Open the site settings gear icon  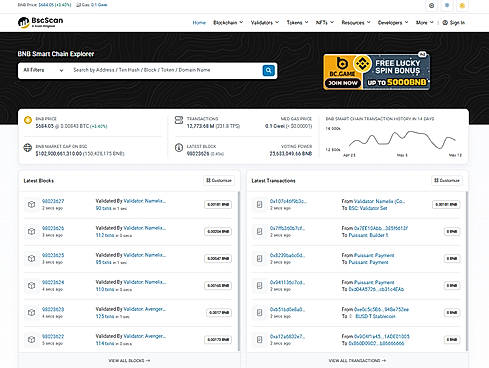[431, 5]
